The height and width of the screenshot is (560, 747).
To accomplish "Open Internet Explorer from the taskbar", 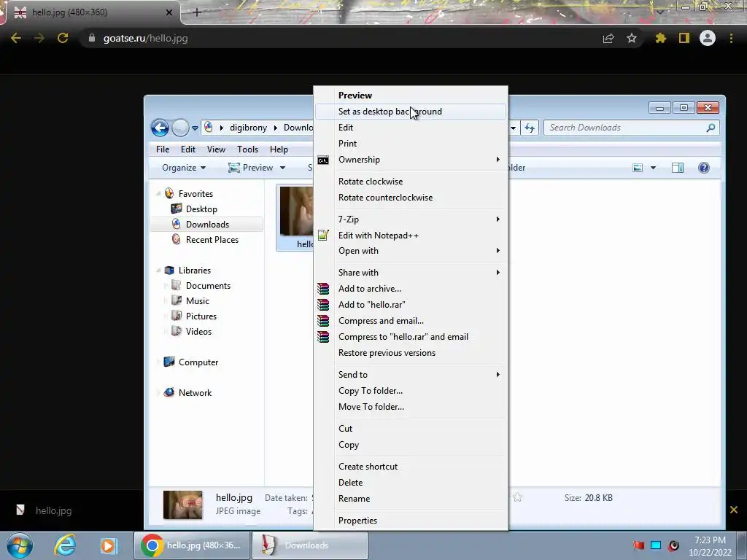I will pos(65,545).
